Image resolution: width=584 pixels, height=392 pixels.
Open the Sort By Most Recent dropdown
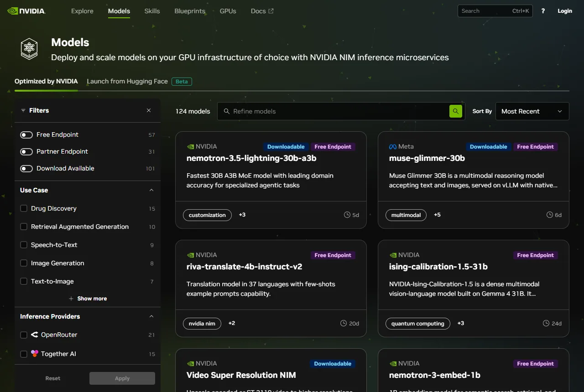click(532, 111)
